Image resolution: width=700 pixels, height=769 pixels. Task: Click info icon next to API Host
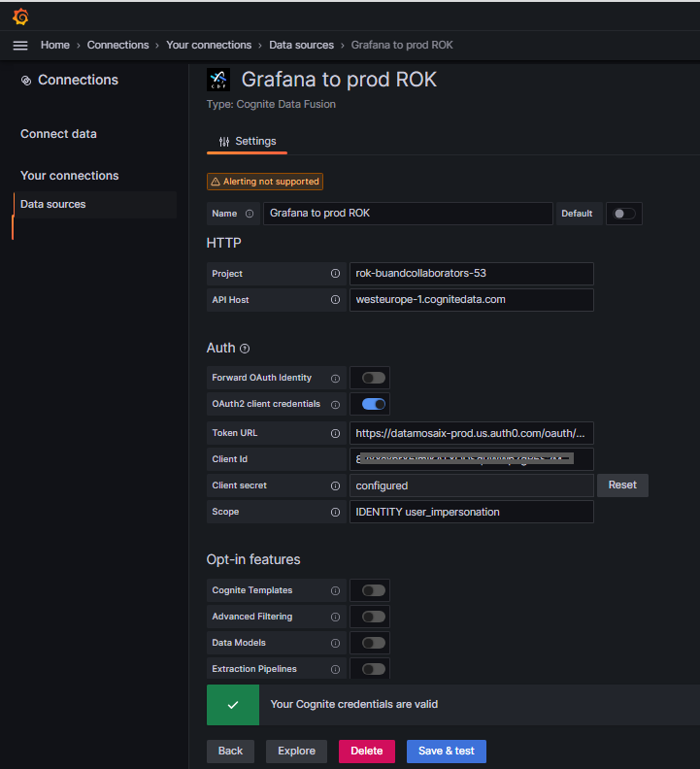[335, 300]
